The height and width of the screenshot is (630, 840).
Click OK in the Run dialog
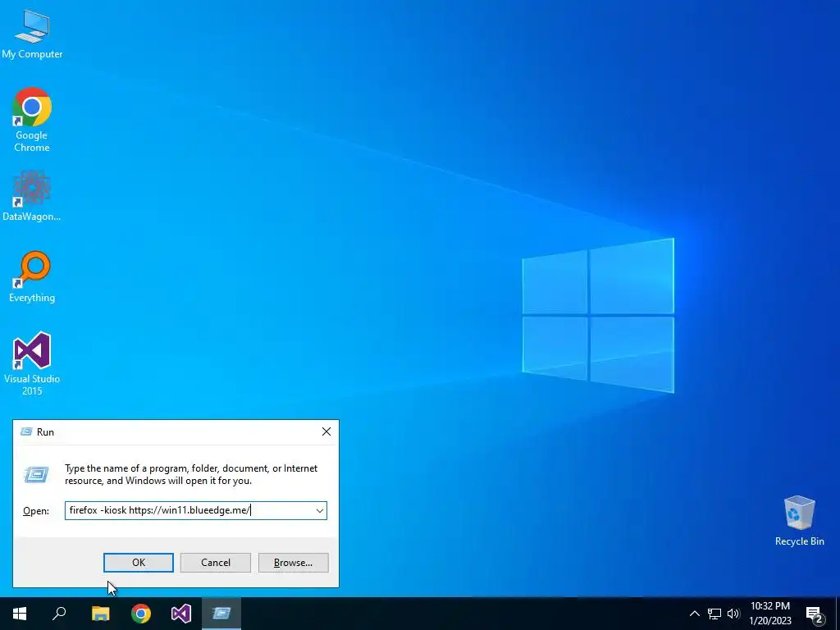pyautogui.click(x=138, y=563)
